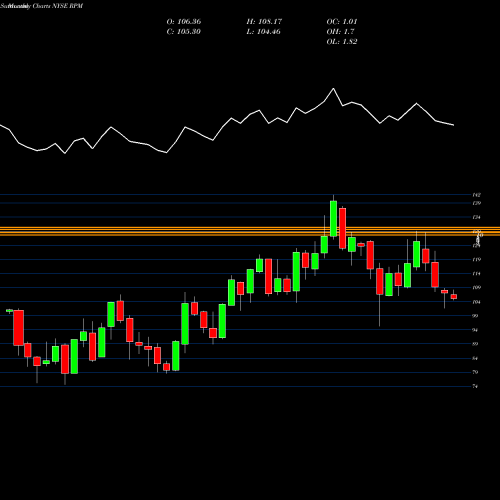Select the low value 'L: 104.46'

(263, 32)
